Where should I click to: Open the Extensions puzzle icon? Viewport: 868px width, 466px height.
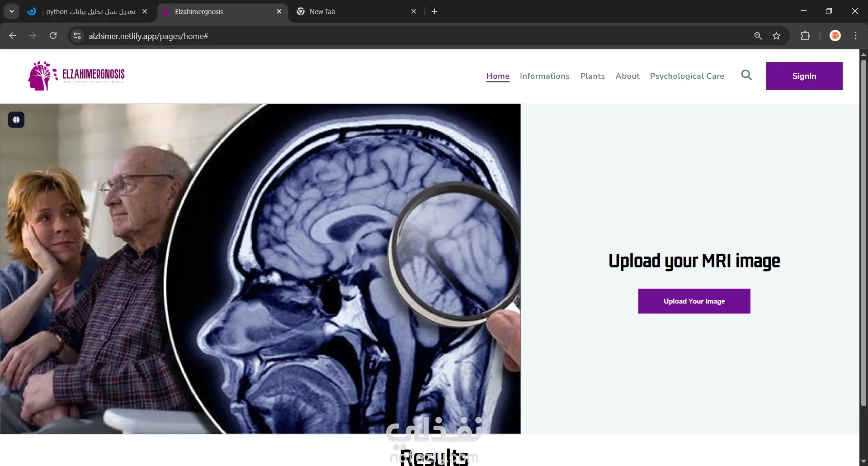click(x=805, y=36)
